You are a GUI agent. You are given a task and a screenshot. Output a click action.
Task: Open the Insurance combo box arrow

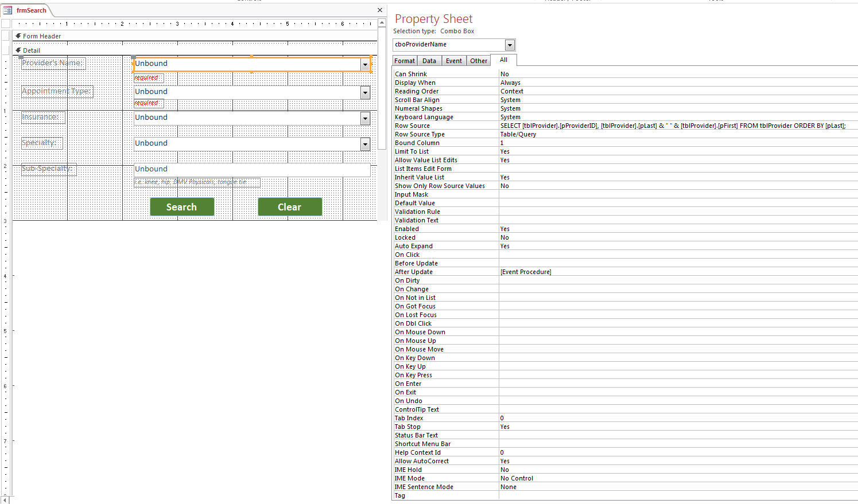pos(365,118)
